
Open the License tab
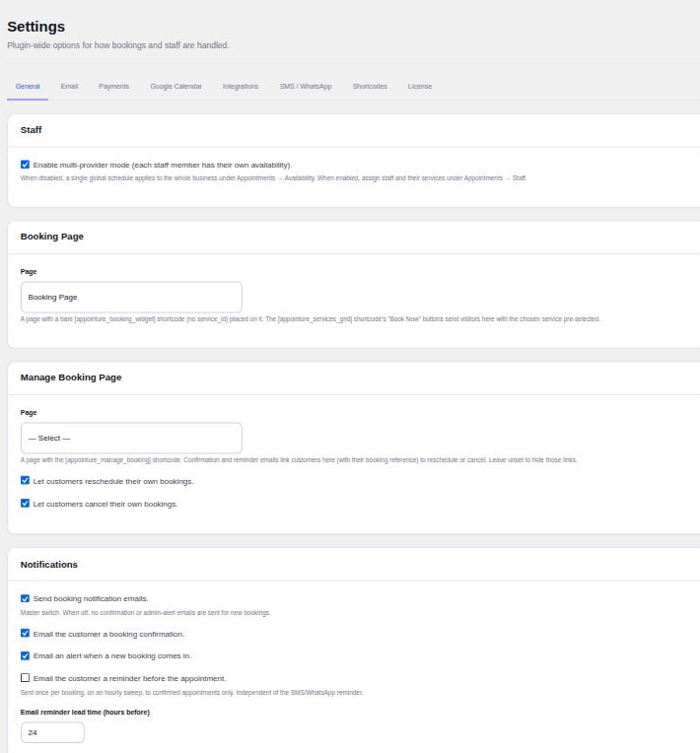(x=419, y=87)
